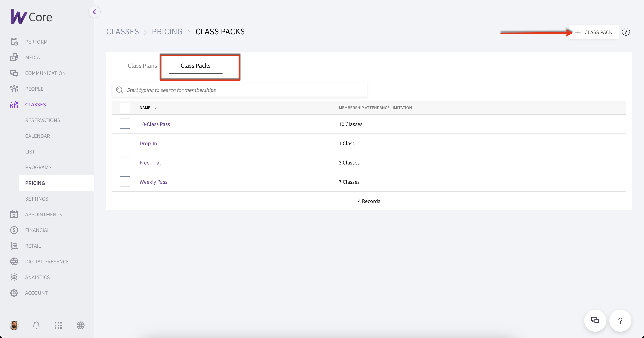644x338 pixels.
Task: Open the Financial section
Action: point(38,230)
